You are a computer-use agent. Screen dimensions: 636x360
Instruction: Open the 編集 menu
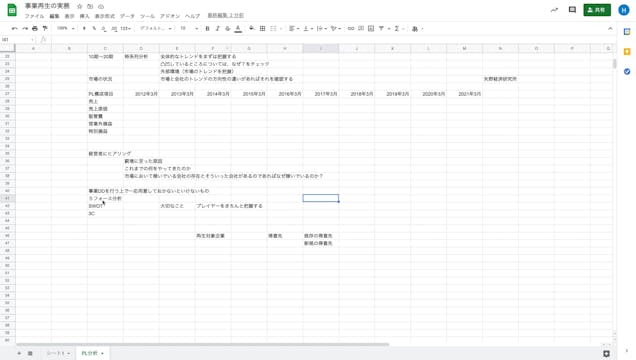[54, 16]
